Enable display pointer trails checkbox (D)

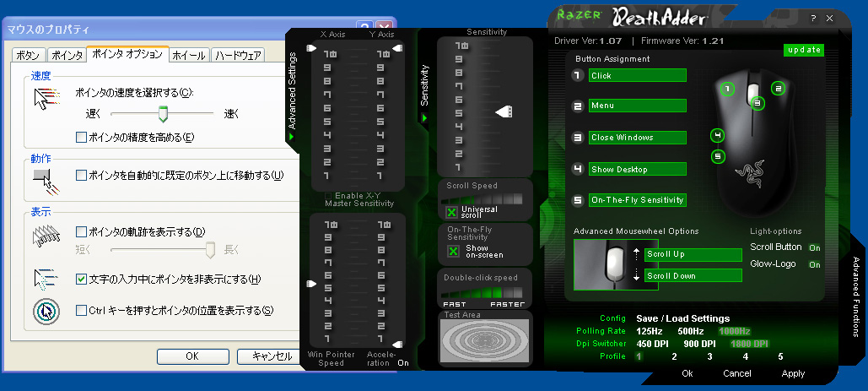(81, 231)
